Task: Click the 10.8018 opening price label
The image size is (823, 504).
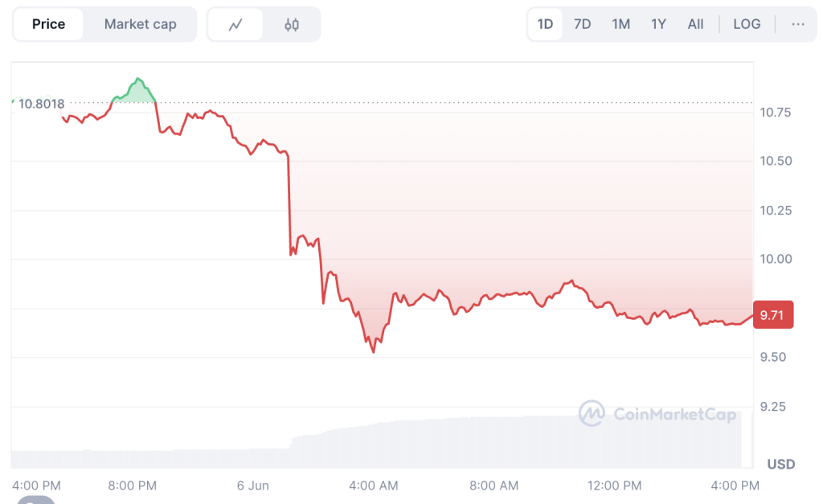Action: pyautogui.click(x=42, y=104)
